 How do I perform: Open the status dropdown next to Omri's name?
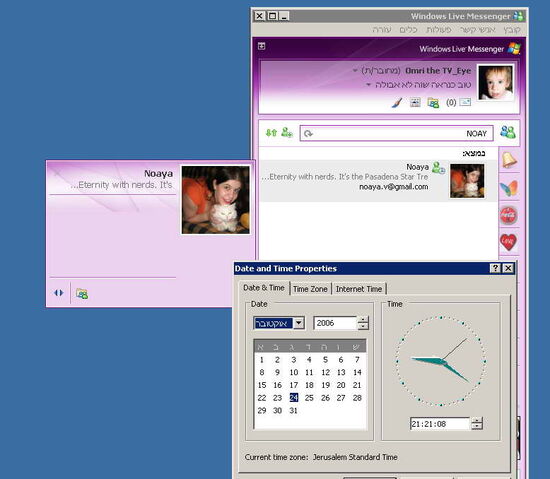click(355, 71)
